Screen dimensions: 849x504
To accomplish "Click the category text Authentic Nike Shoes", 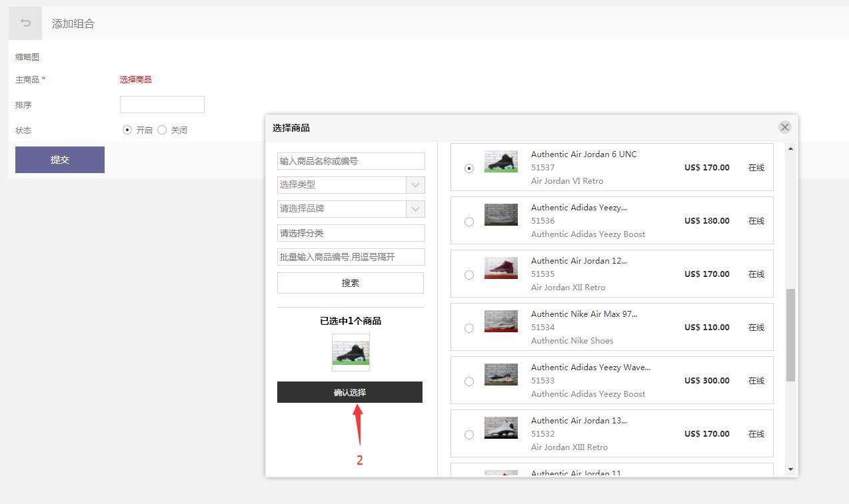I will click(x=572, y=340).
